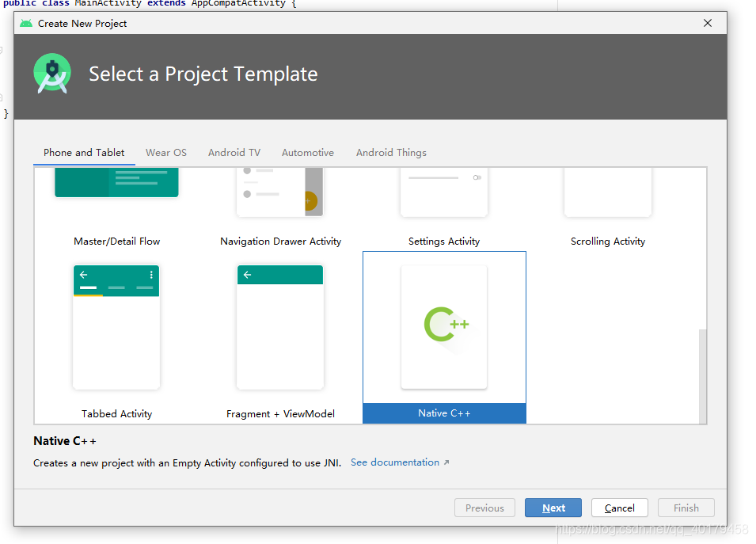Select the Master/Detail Flow template thumbnail
This screenshot has height=544, width=756.
[x=116, y=182]
